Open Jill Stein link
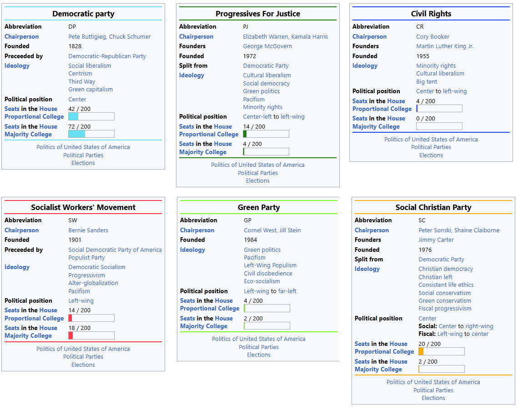The width and height of the screenshot is (523, 420). point(290,230)
